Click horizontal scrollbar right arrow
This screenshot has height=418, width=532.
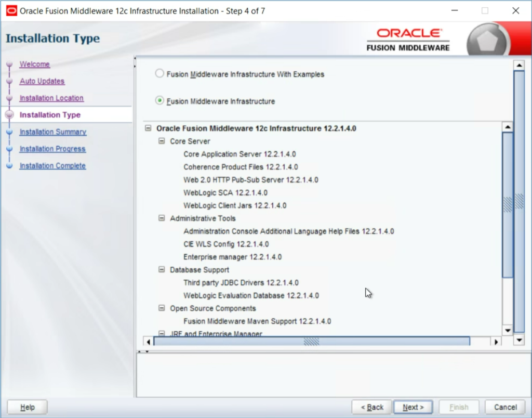tap(496, 342)
